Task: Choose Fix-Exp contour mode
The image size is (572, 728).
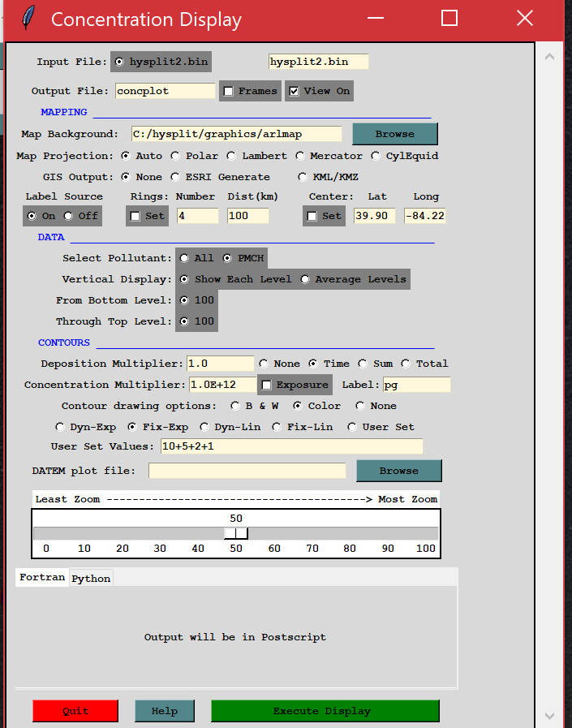Action: point(132,427)
